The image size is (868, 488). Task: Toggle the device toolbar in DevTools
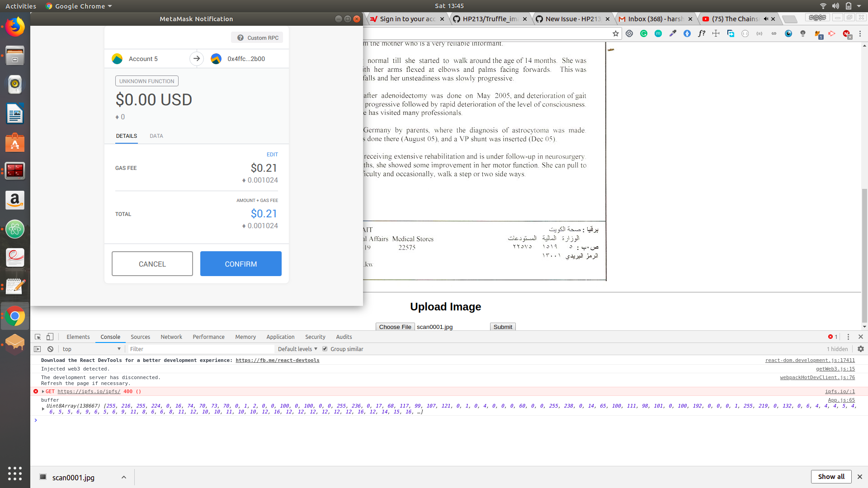tap(50, 337)
